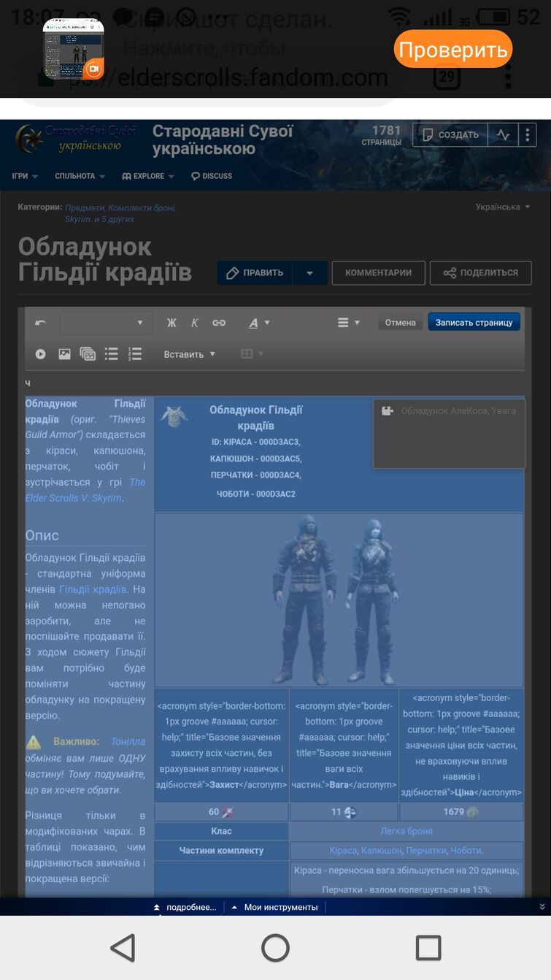This screenshot has width=551, height=980.
Task: Click the warning triangle icon near Важливо
Action: tap(34, 742)
